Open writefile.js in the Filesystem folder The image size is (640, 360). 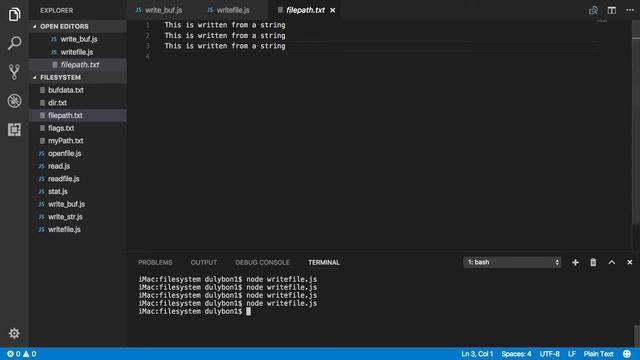(x=78, y=229)
